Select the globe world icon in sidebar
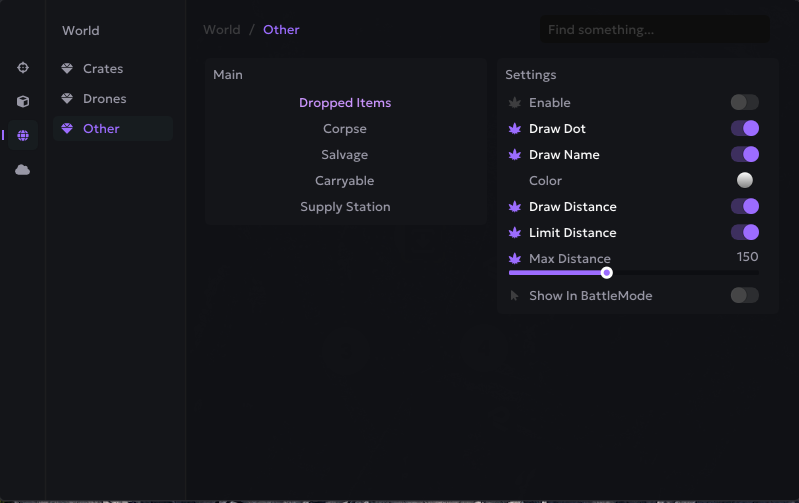This screenshot has height=503, width=799. [x=23, y=135]
